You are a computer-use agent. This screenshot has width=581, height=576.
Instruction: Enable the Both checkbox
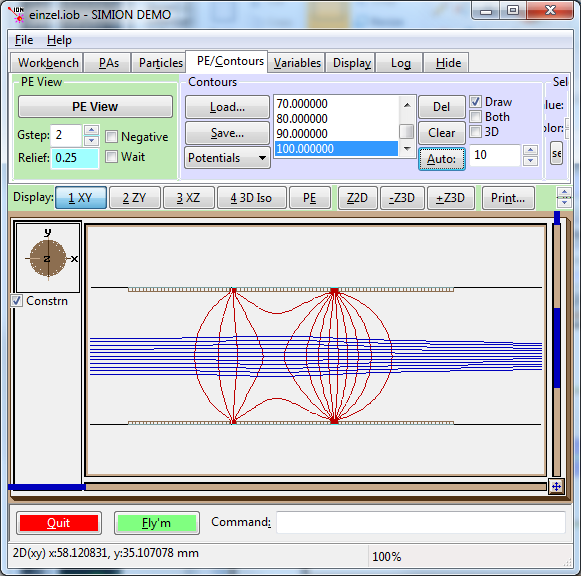coord(475,117)
